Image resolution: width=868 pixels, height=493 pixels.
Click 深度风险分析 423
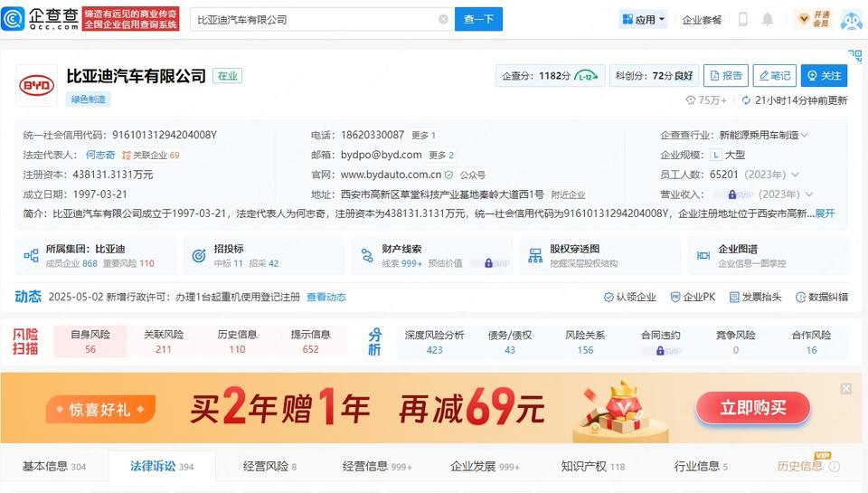[435, 342]
